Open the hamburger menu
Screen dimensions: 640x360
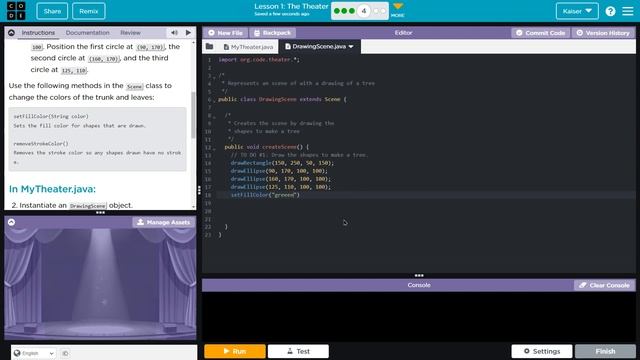point(628,11)
